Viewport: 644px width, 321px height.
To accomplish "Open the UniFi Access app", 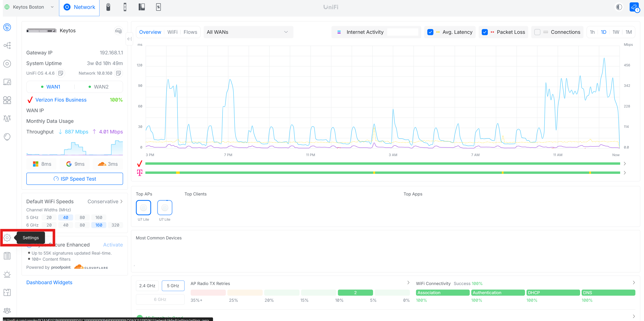I will click(125, 7).
